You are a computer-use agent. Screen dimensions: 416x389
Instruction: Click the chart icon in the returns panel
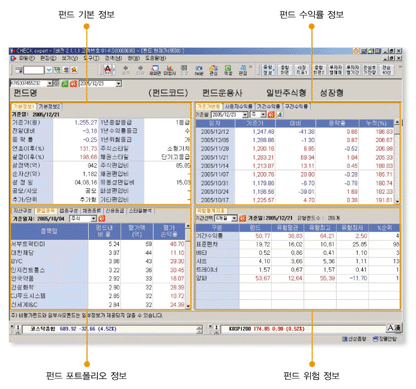tap(279, 115)
